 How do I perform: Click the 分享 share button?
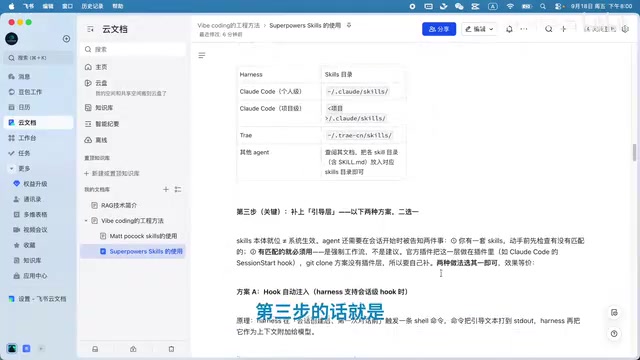click(439, 29)
